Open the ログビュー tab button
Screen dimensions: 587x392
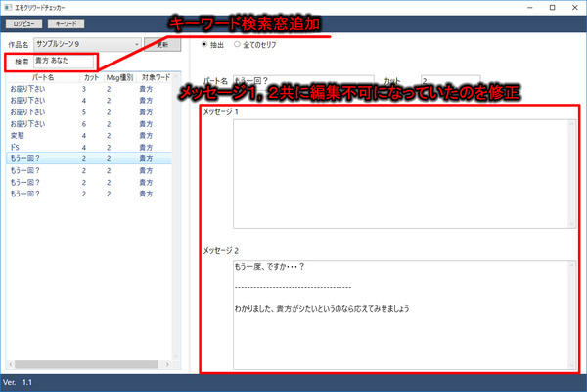23,23
